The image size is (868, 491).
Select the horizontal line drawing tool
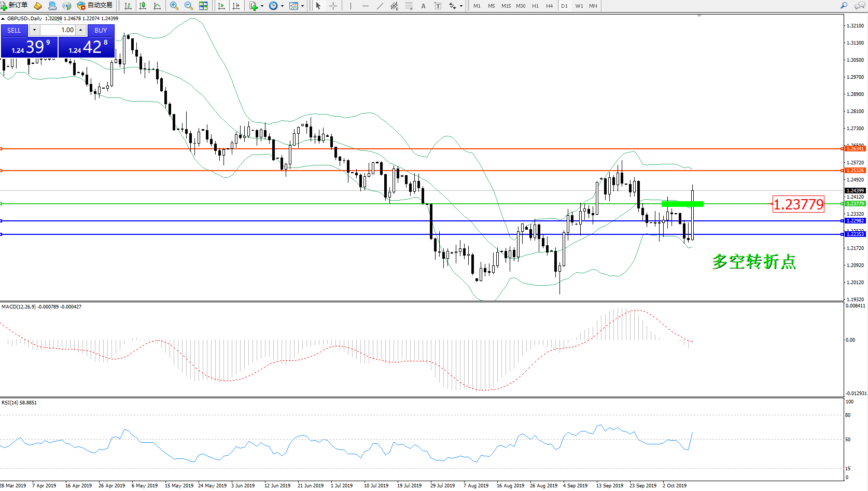point(366,6)
